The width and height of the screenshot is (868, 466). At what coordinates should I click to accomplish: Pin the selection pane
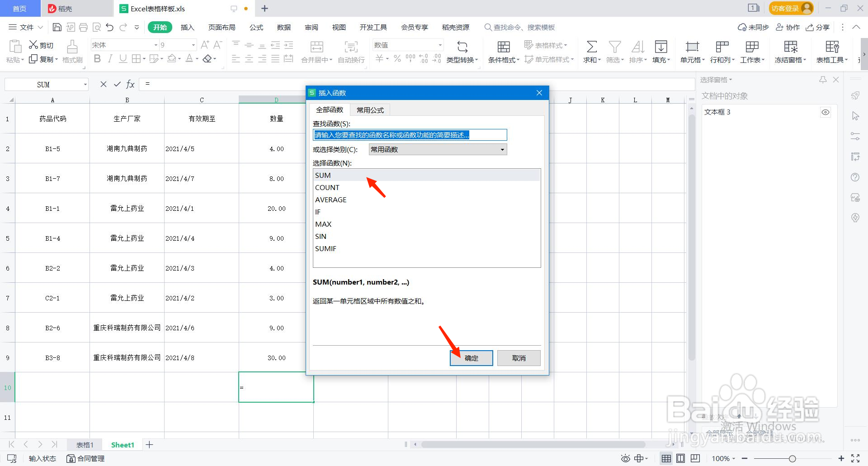point(823,80)
